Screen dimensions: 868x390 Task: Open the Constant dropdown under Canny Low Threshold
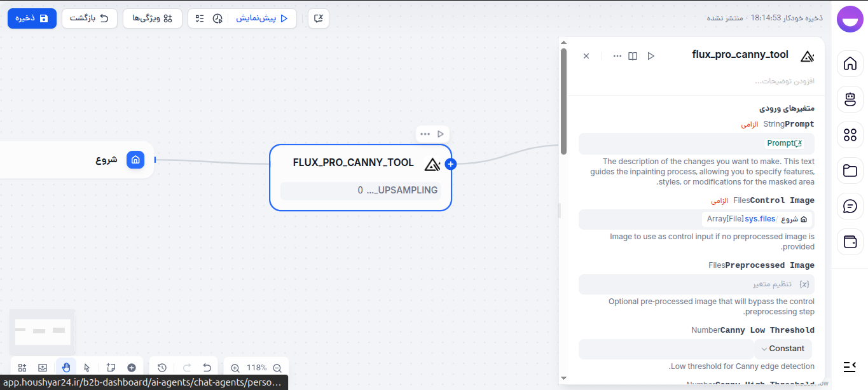click(x=783, y=349)
